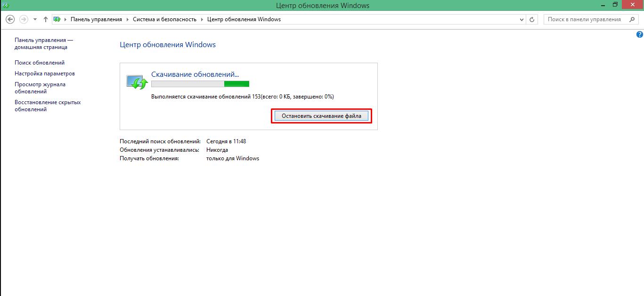Expand the arrow after 'Панель управления' breadcrumb

point(127,19)
